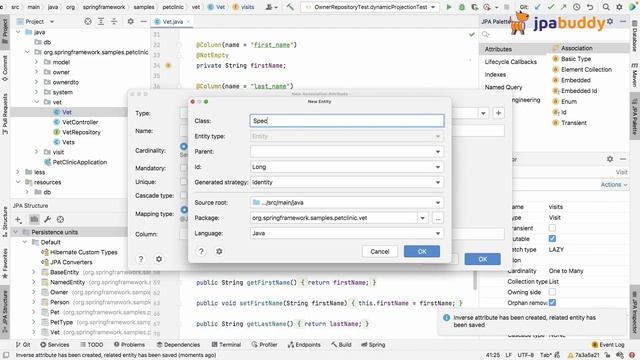Click the Package text field
This screenshot has width=640, height=360.
(333, 218)
